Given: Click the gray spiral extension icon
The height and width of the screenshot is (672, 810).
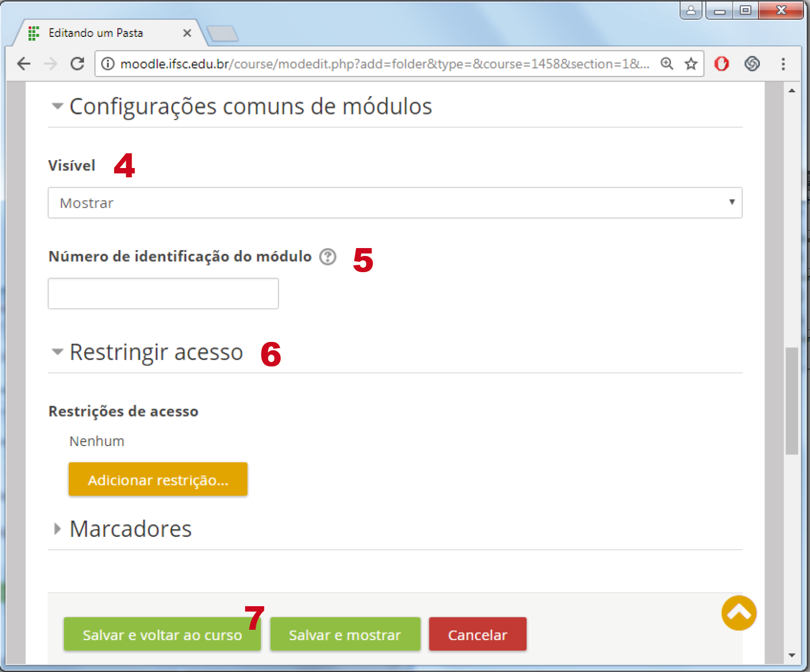Looking at the screenshot, I should (752, 64).
